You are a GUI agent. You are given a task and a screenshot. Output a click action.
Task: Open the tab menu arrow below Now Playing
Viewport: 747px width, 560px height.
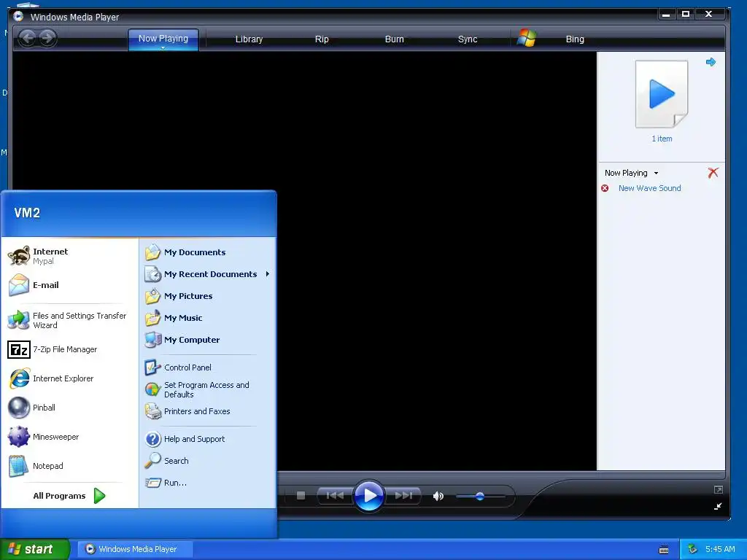pos(163,47)
